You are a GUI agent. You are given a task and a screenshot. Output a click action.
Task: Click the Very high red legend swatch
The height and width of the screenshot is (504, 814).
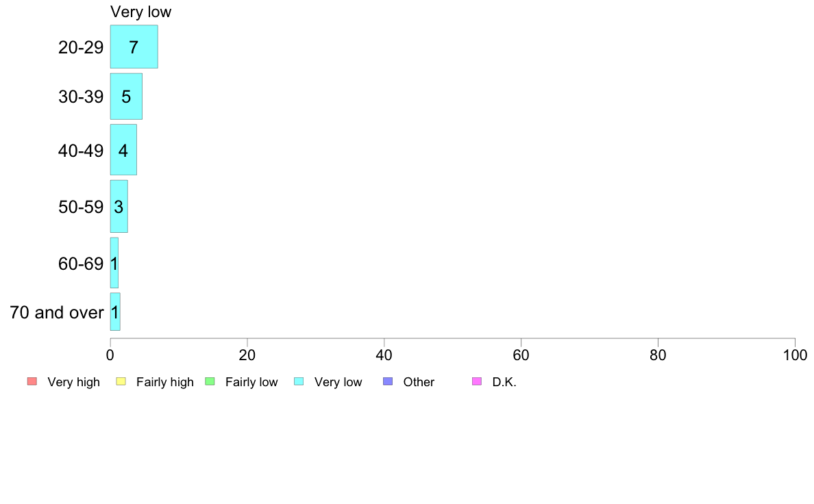coord(32,381)
